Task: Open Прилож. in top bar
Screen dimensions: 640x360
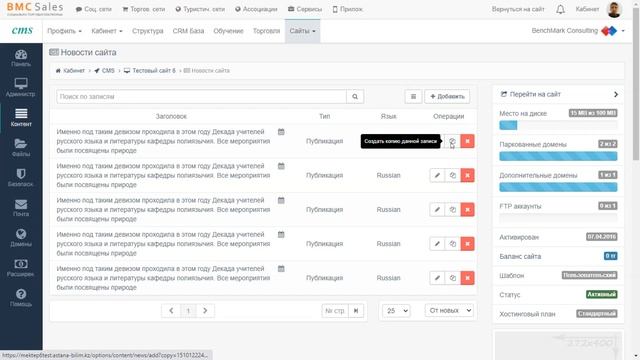Action: [x=347, y=9]
